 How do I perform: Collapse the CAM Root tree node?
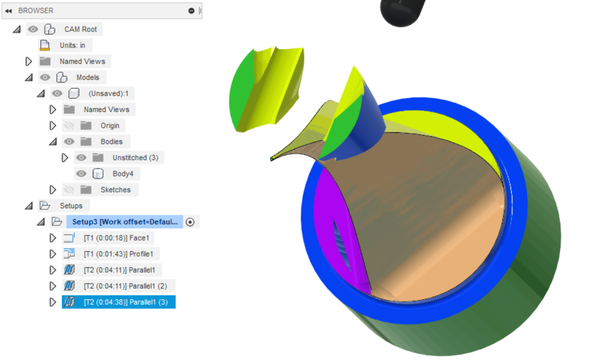[17, 29]
